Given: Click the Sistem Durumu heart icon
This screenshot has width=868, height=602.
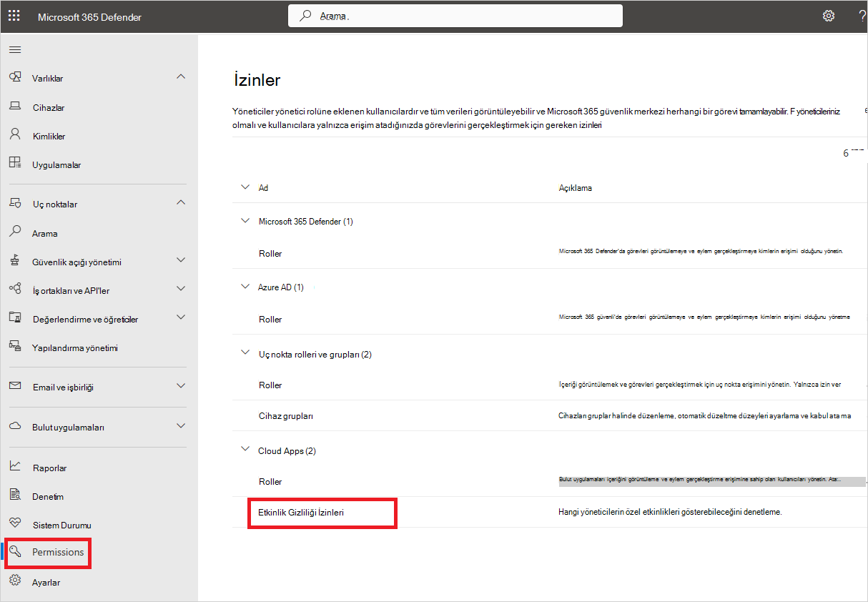Looking at the screenshot, I should coord(15,524).
